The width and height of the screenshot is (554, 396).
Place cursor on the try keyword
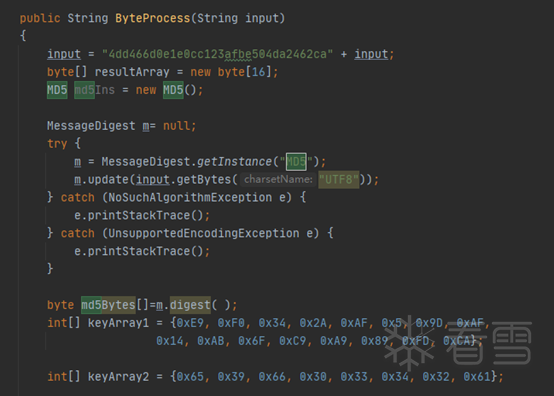click(57, 144)
